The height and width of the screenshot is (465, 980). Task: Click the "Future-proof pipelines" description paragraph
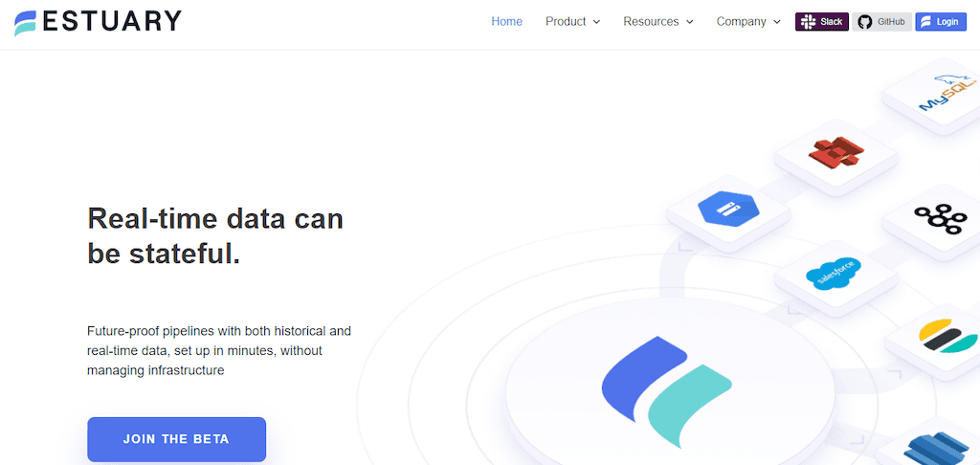coord(219,350)
